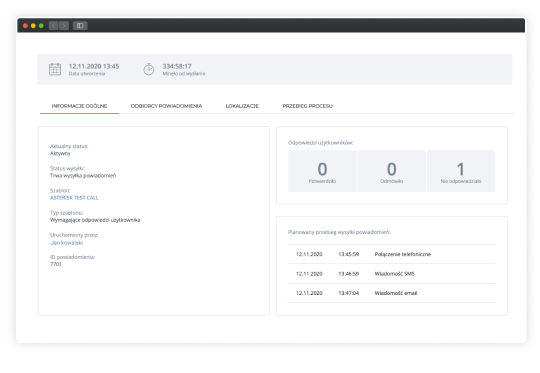Maximize the window with the green button
Image resolution: width=540 pixels, height=373 pixels.
coord(41,26)
